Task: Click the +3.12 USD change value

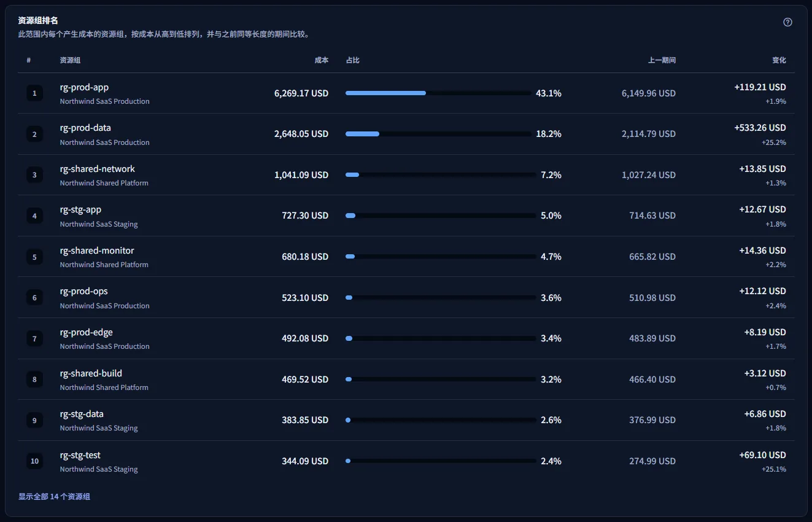Action: point(765,373)
